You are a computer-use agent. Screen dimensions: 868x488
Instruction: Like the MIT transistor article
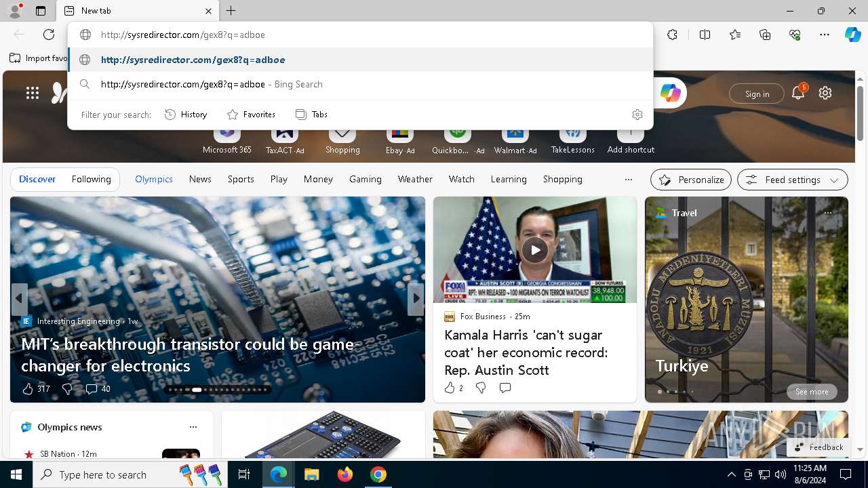[35, 388]
